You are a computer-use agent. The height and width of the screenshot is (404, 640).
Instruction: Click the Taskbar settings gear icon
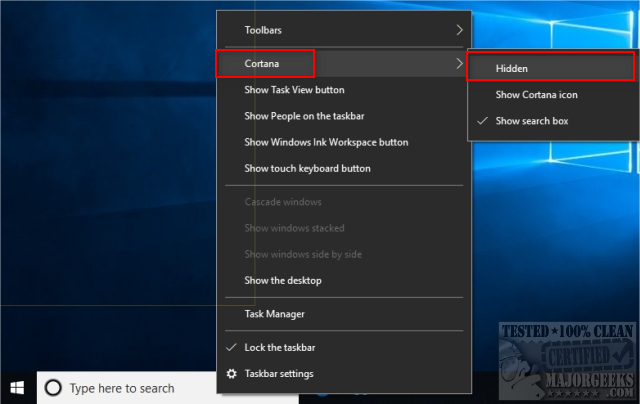231,374
